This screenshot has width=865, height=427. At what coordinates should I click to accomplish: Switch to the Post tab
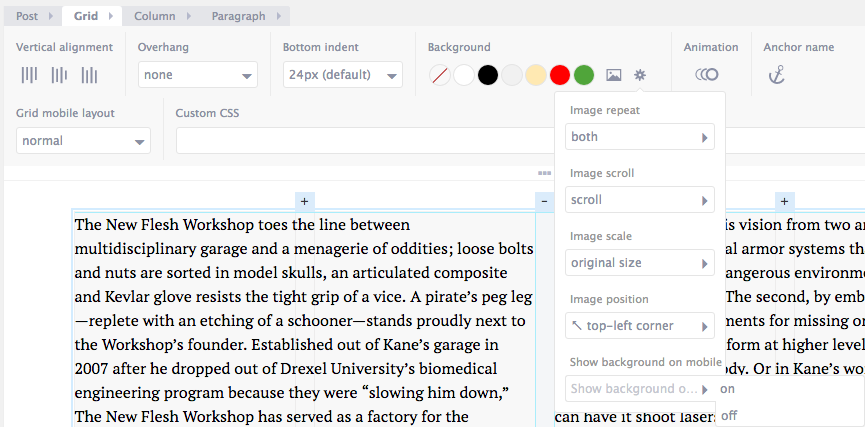pyautogui.click(x=33, y=16)
